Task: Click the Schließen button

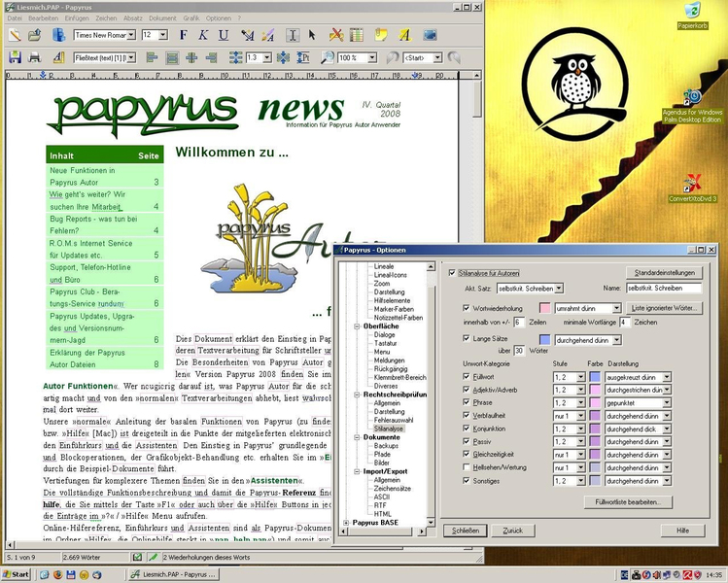Action: click(x=466, y=531)
